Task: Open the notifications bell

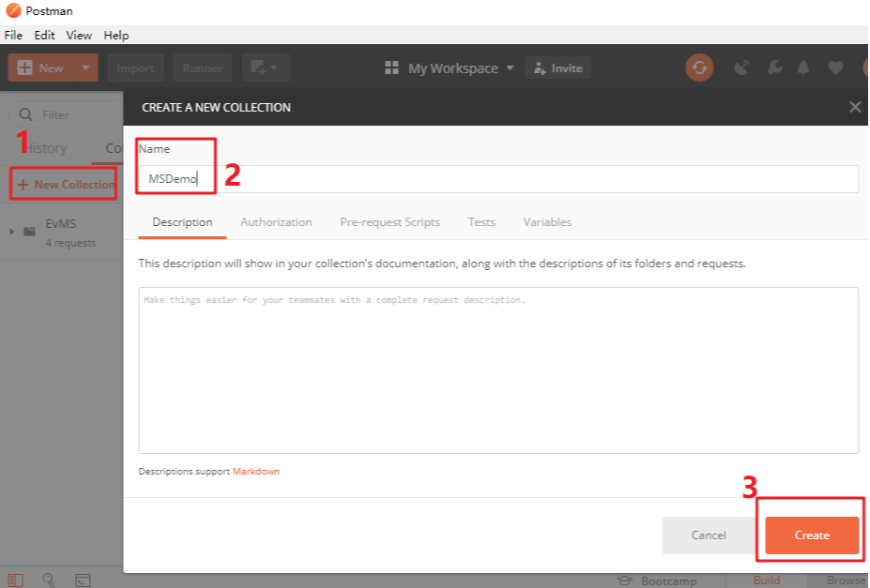Action: click(802, 68)
